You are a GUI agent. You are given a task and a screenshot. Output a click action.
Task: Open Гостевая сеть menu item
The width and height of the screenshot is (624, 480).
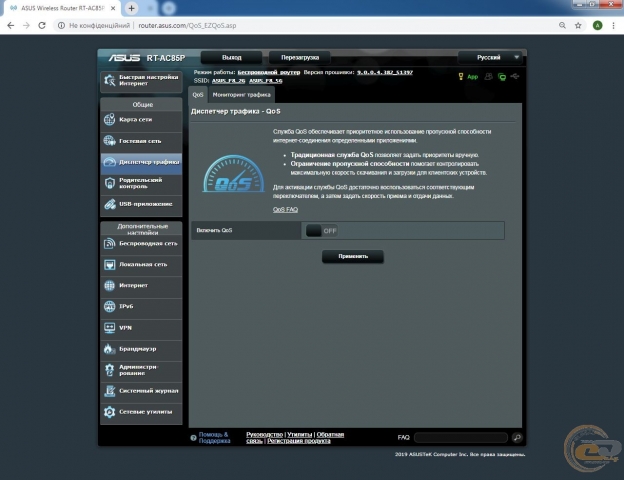point(141,141)
